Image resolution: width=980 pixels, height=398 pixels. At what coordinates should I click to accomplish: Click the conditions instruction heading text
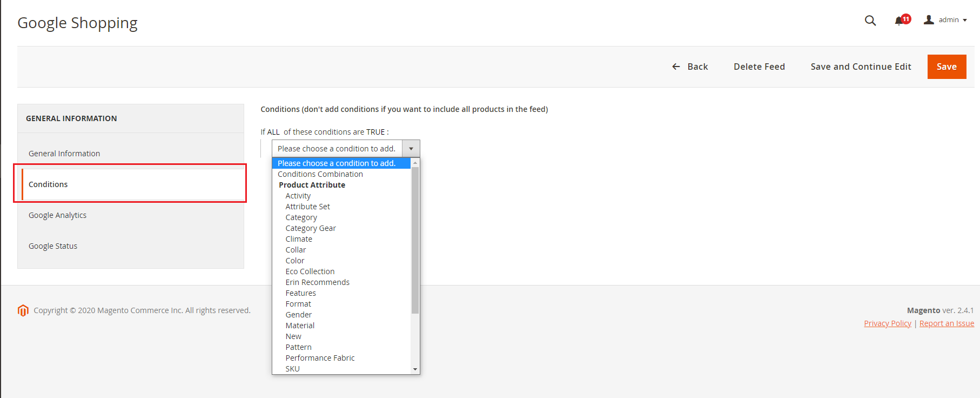(404, 109)
